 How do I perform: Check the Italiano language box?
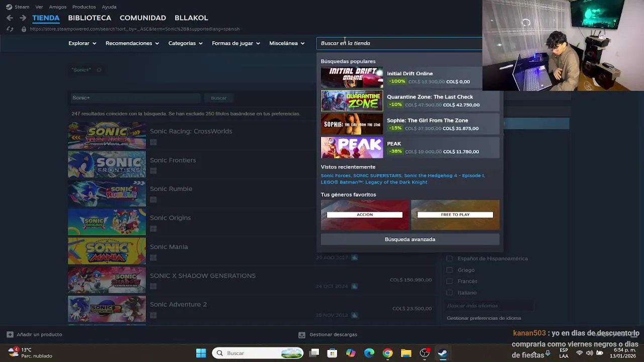[449, 293]
